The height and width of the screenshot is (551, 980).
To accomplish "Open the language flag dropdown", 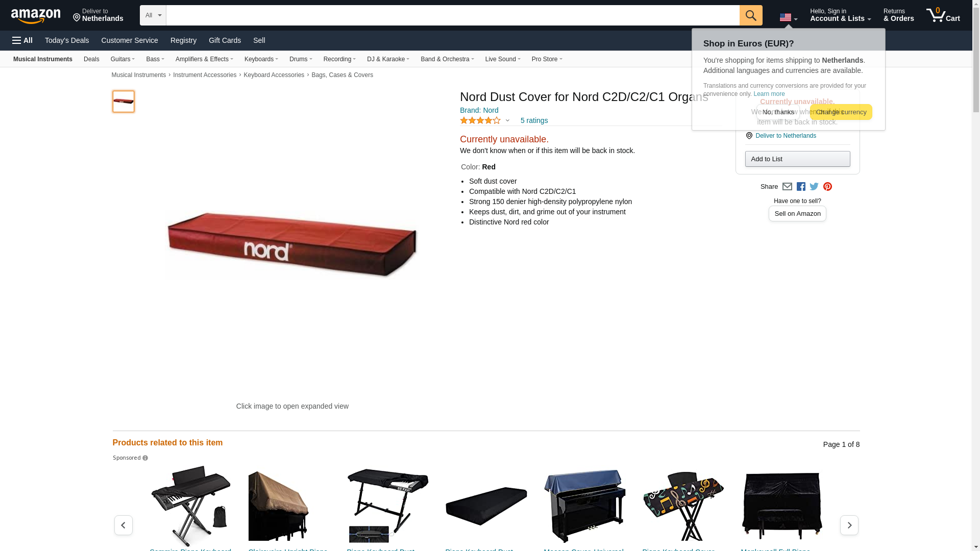I will [x=789, y=17].
